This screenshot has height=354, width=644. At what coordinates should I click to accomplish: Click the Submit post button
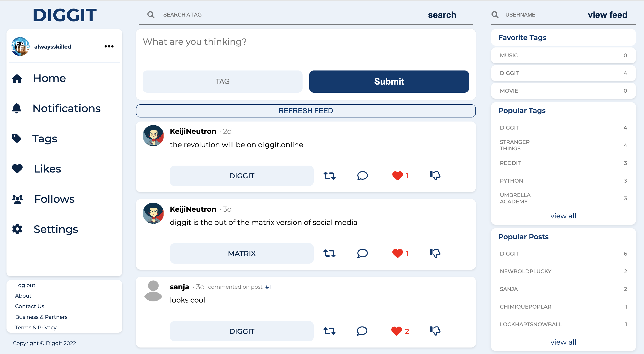click(389, 81)
